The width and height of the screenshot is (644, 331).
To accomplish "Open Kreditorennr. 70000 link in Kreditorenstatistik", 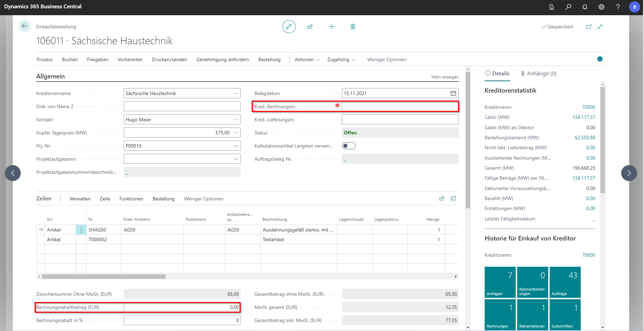I will coord(588,107).
